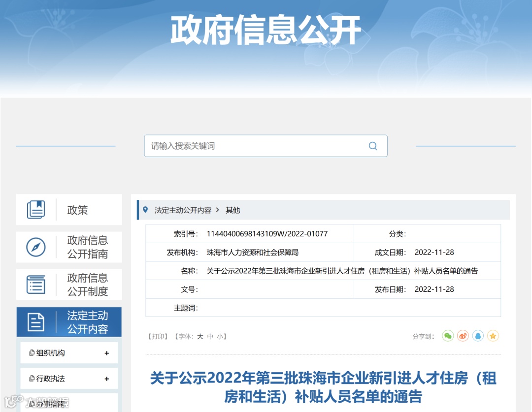Focus the 请输入搜索关键词 search field
Image resolution: width=532 pixels, height=412 pixels.
point(266,146)
